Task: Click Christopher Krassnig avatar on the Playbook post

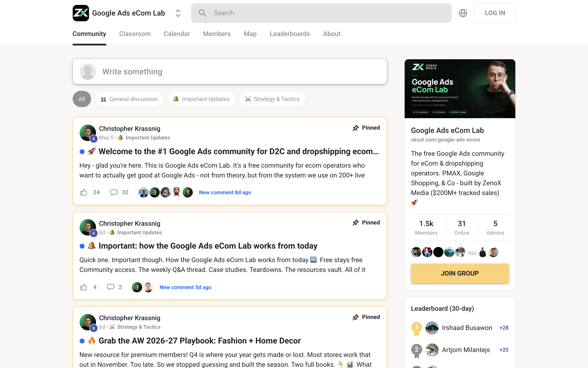Action: pyautogui.click(x=88, y=322)
